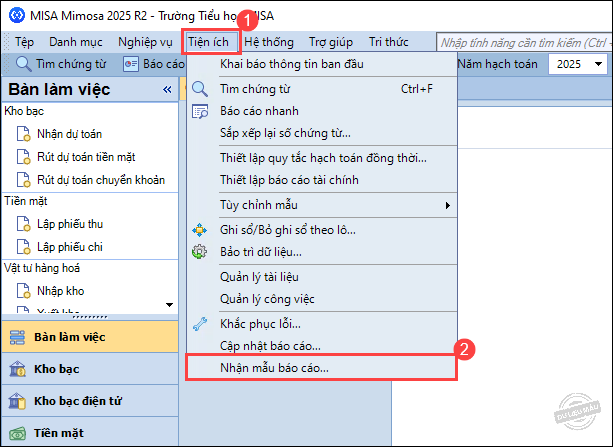Image resolution: width=613 pixels, height=447 pixels.
Task: Switch to Tiền mặt navigation tab
Action: click(90, 432)
